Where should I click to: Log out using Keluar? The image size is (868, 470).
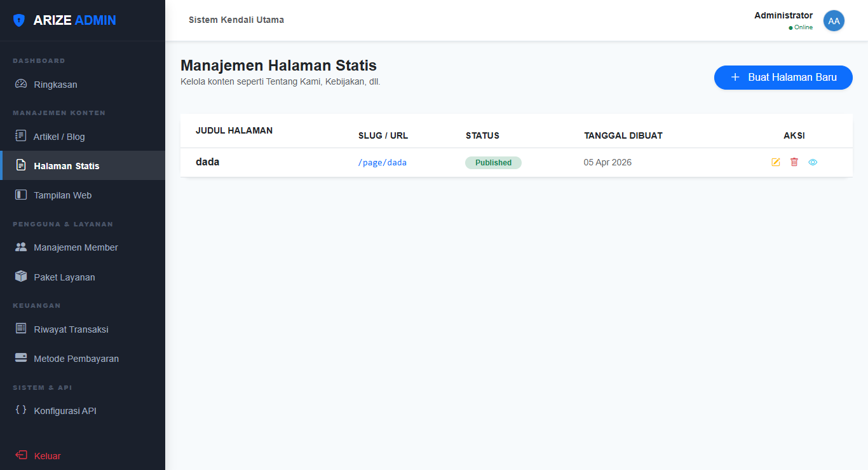tap(47, 456)
